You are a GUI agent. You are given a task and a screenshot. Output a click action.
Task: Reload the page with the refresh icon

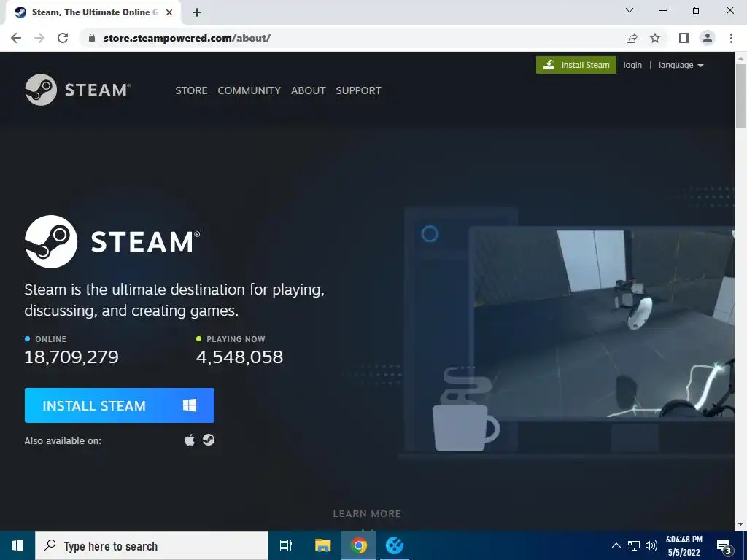point(63,38)
